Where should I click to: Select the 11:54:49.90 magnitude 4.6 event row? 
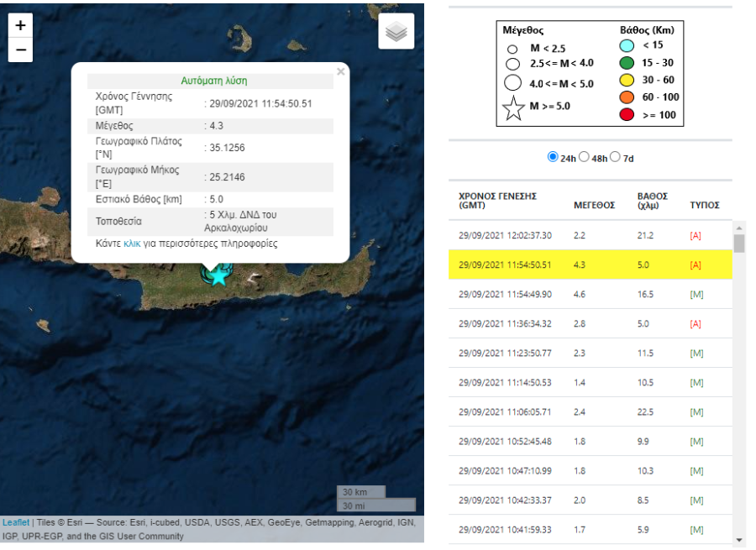point(591,294)
